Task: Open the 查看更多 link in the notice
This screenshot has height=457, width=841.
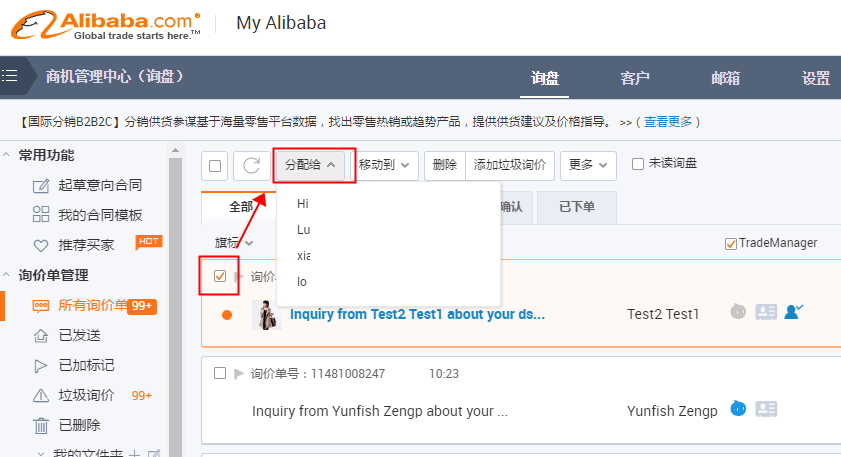Action: pos(668,122)
